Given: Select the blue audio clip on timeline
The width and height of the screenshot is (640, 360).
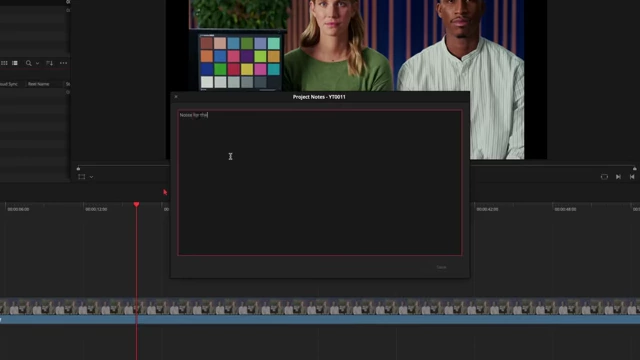Looking at the screenshot, I should coord(320,320).
